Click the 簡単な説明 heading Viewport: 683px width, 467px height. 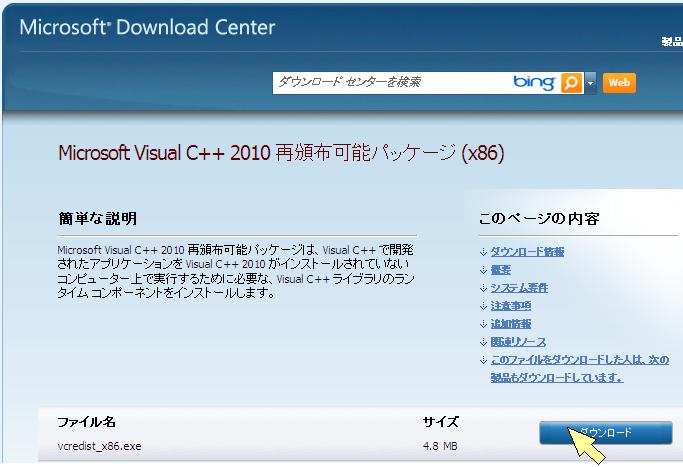pyautogui.click(x=98, y=218)
